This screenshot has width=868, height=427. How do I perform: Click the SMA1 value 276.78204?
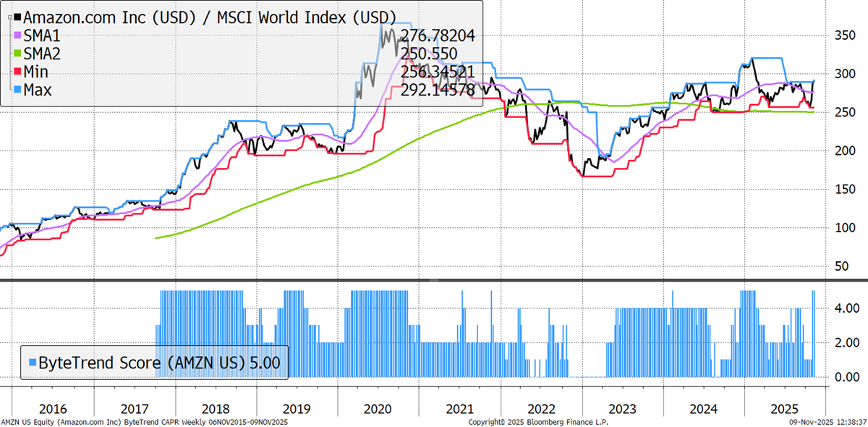coord(437,35)
